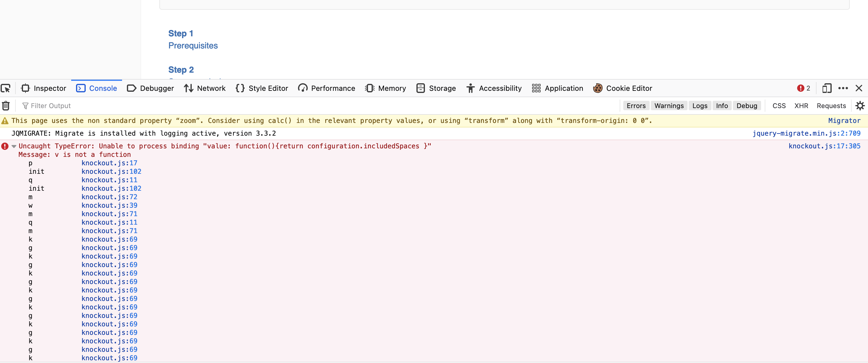Screen dimensions: 868x363
Task: Toggle the XHR message filter
Action: tap(801, 105)
